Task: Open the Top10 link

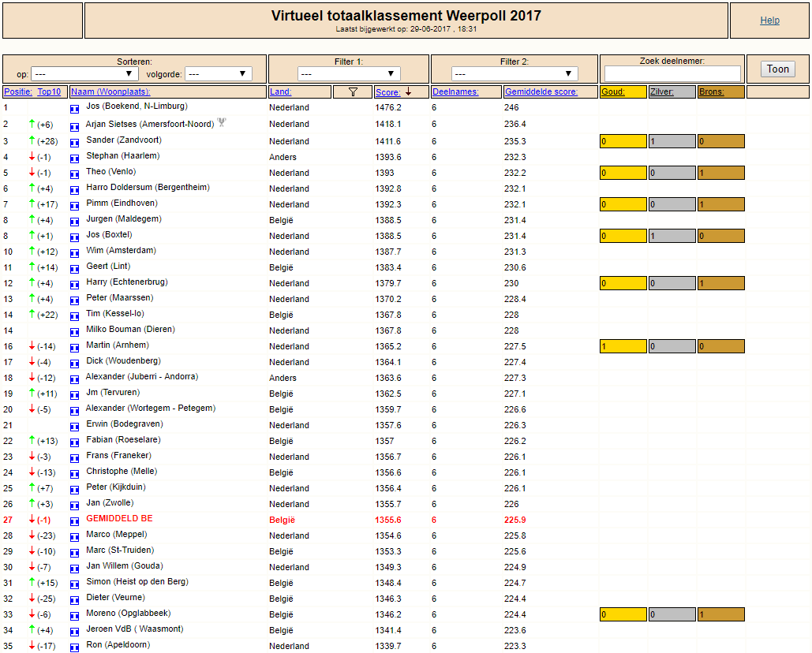Action: point(49,91)
